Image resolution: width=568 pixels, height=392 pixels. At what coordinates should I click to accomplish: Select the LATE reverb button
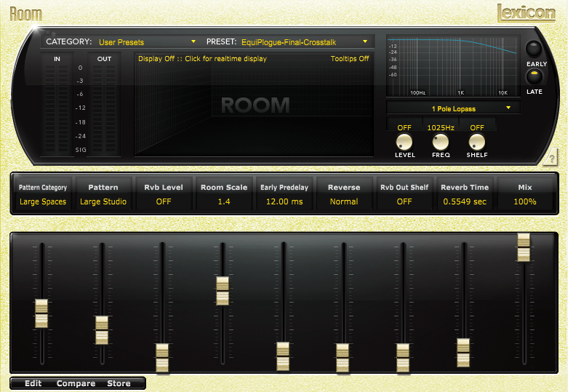[x=534, y=76]
